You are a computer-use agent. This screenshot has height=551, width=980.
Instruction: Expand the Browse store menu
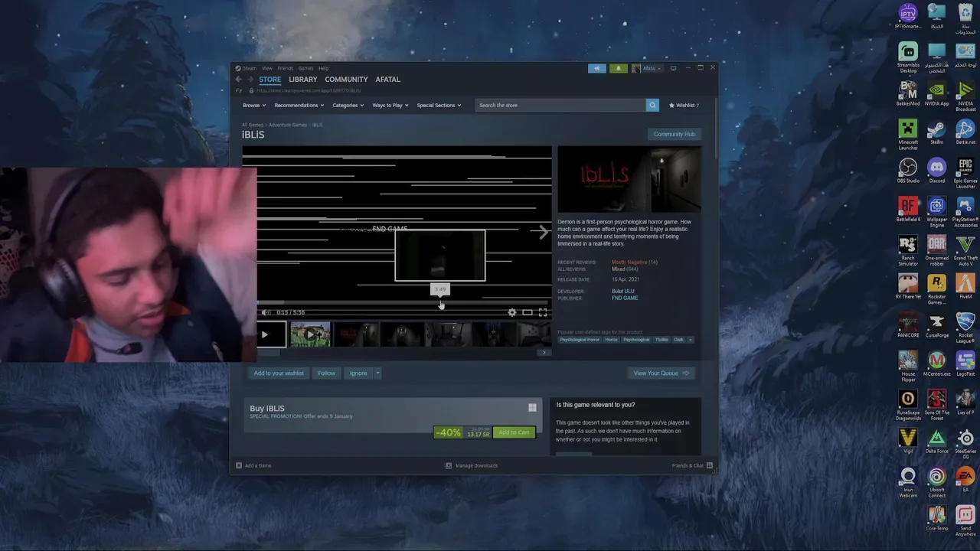254,105
